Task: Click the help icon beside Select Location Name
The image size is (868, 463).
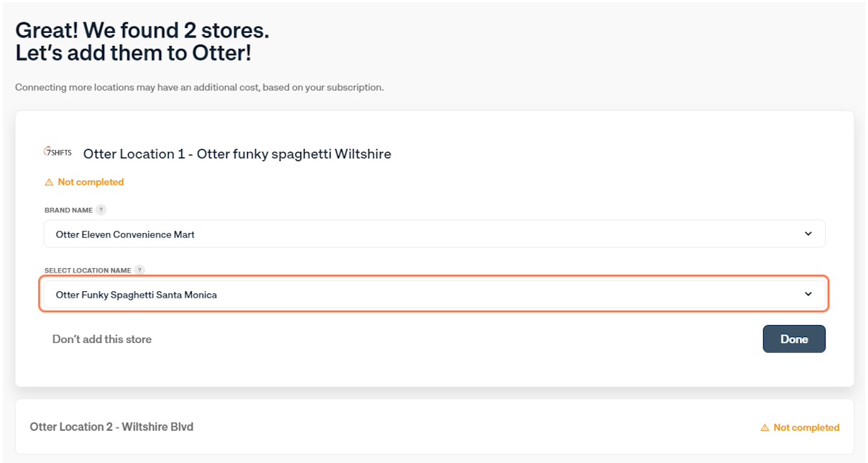Action: [x=140, y=270]
